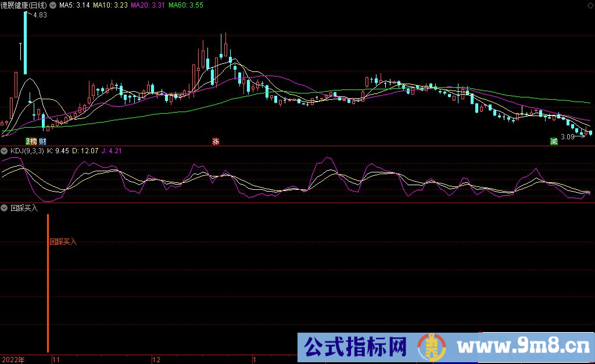The image size is (595, 364).
Task: Select the MA5: 3.14 moving average label
Action: (x=74, y=5)
